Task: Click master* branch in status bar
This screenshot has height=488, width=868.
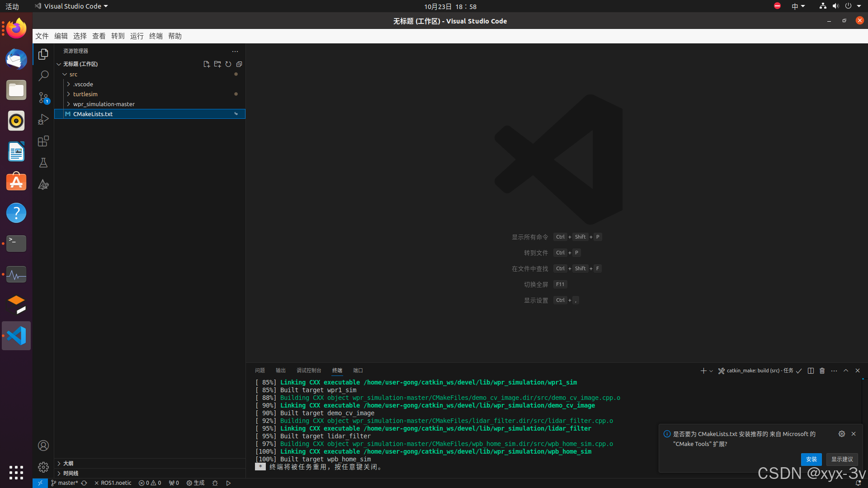Action: [65, 483]
